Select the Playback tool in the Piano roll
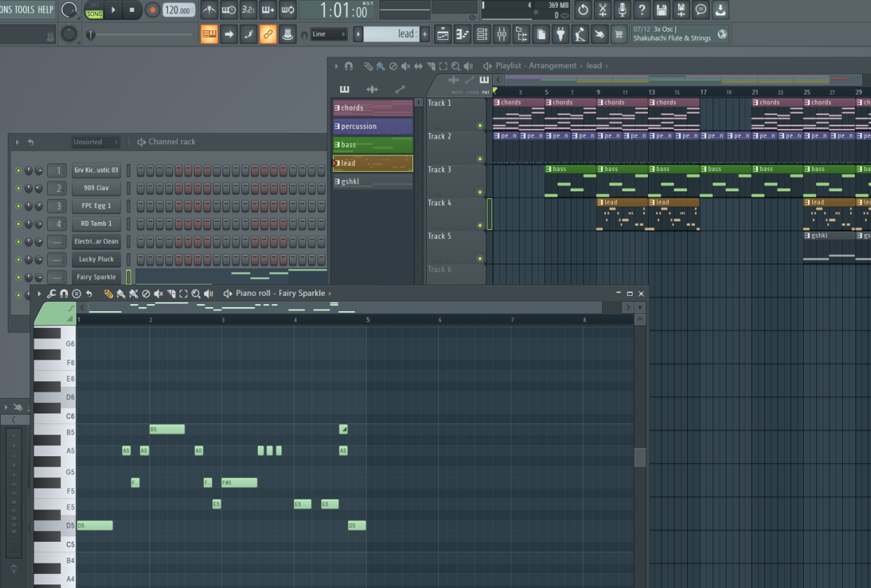Screen dimensions: 871x588 coord(208,294)
